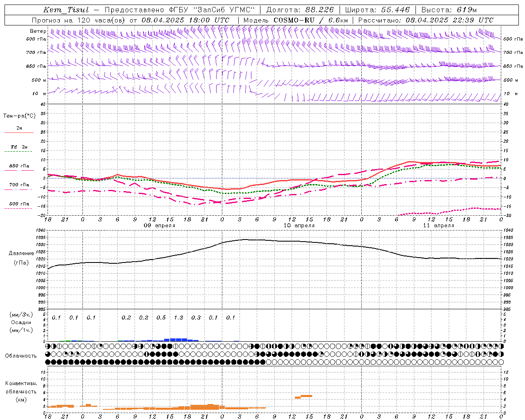Click the Тем-ра(°C) axis title
Viewport: 525px width, 420px height.
(x=19, y=116)
